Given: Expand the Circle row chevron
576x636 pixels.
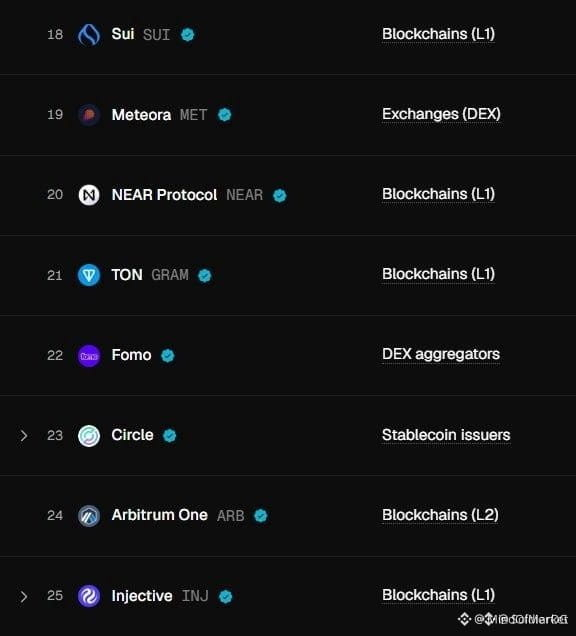Looking at the screenshot, I should (x=24, y=436).
